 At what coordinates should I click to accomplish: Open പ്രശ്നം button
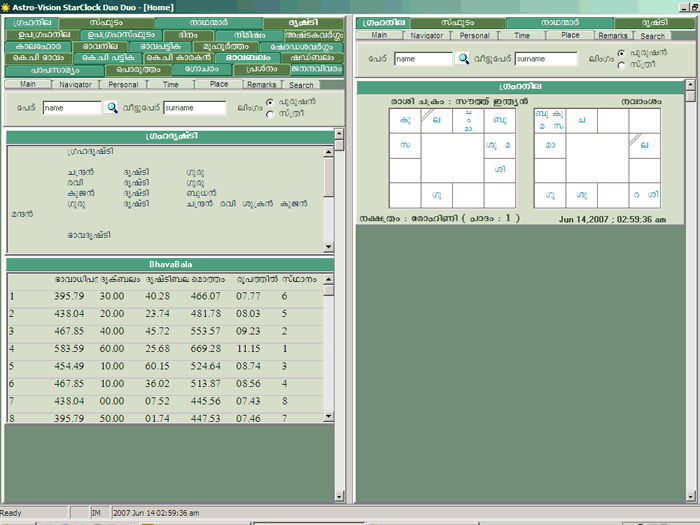click(261, 70)
